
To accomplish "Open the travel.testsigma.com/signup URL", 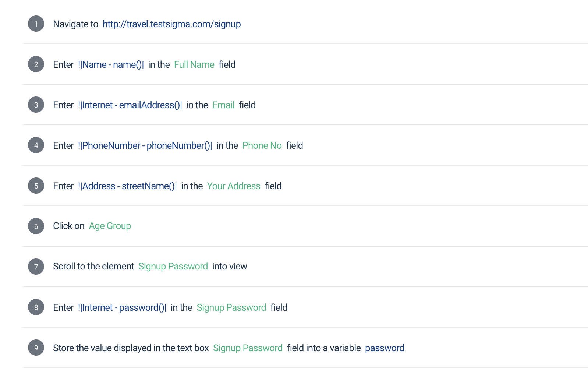I will (x=171, y=24).
